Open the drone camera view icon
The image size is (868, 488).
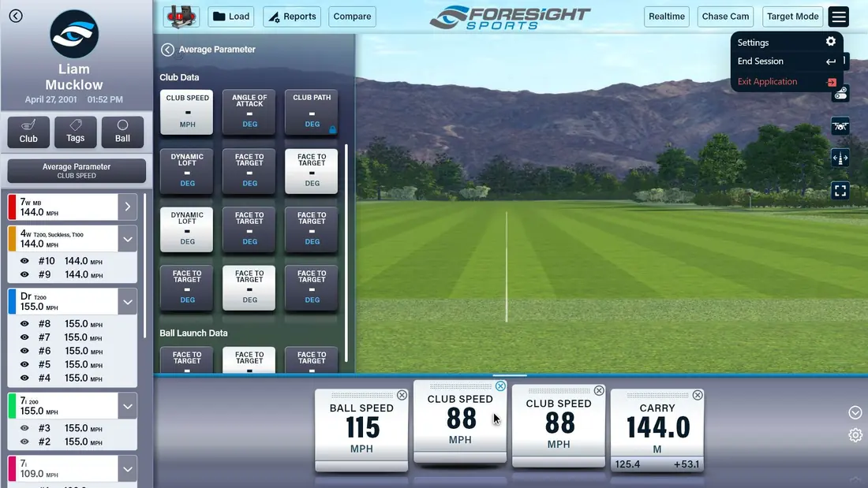840,127
